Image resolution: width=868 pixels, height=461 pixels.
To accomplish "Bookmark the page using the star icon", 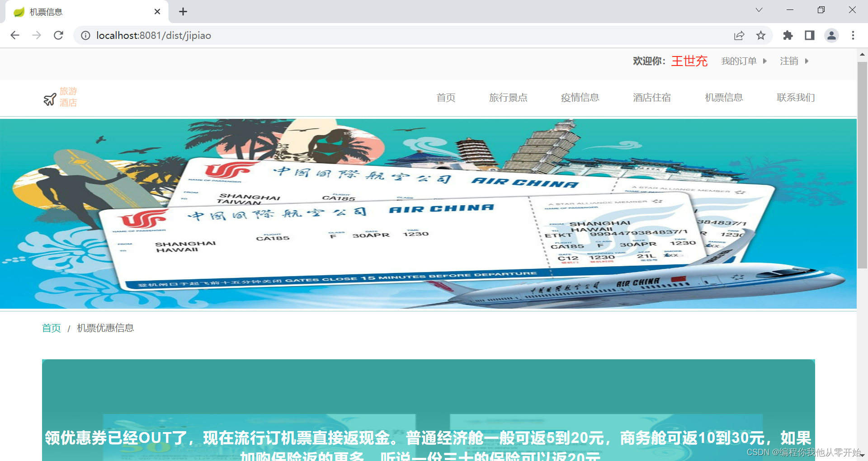I will (x=761, y=35).
